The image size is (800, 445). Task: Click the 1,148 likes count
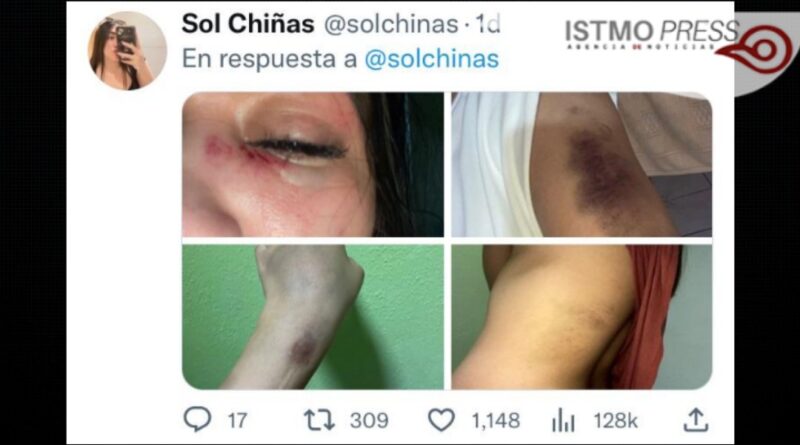point(495,421)
